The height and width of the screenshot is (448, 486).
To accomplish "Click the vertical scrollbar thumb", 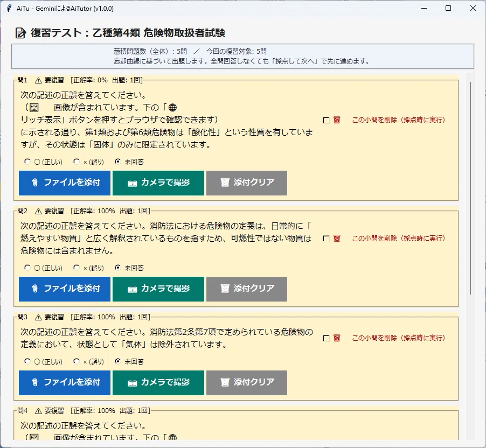I will (x=470, y=188).
